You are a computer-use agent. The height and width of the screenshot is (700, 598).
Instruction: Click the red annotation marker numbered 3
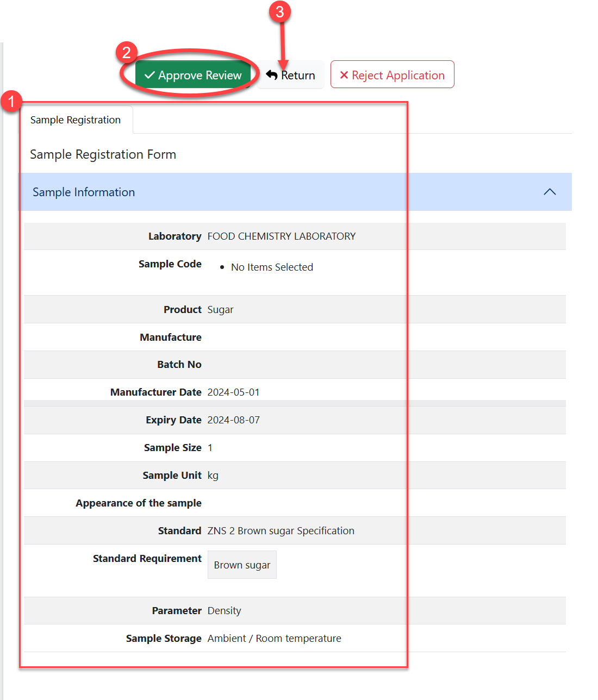280,11
